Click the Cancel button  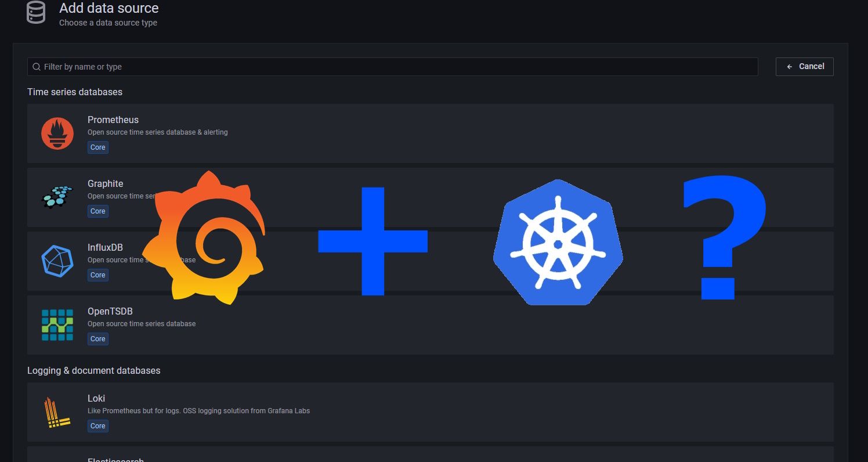(804, 66)
